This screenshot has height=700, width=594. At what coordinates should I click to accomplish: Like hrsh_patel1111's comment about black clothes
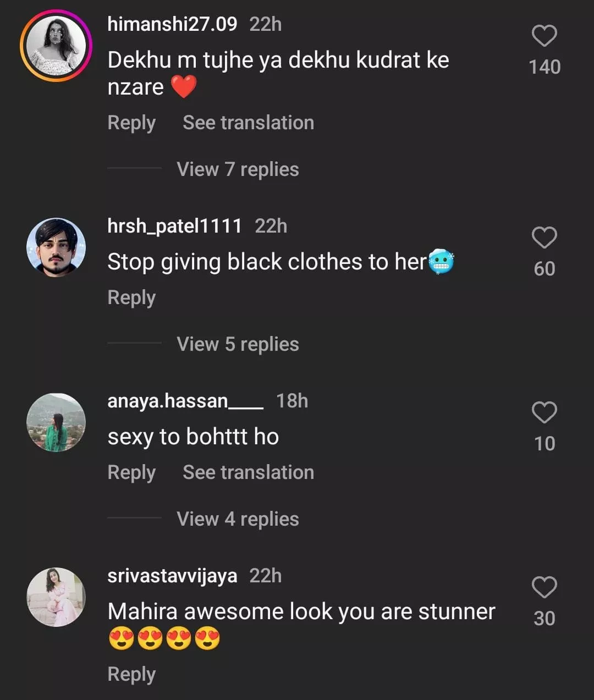[x=544, y=238]
